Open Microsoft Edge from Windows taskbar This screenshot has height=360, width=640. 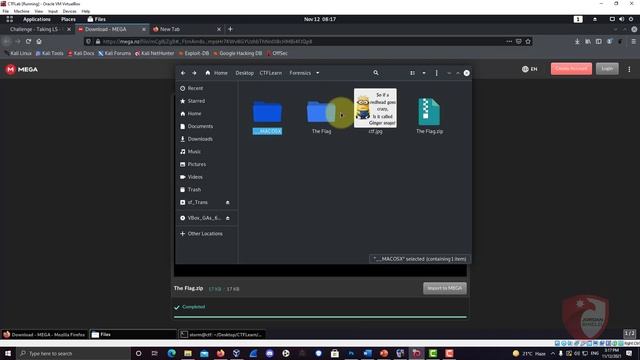(x=171, y=353)
